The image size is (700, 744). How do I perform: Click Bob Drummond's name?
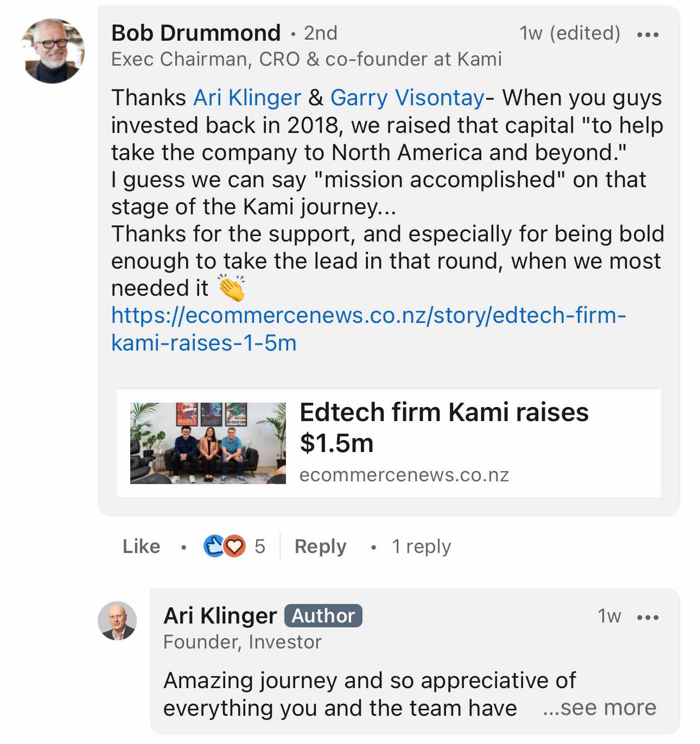[196, 33]
